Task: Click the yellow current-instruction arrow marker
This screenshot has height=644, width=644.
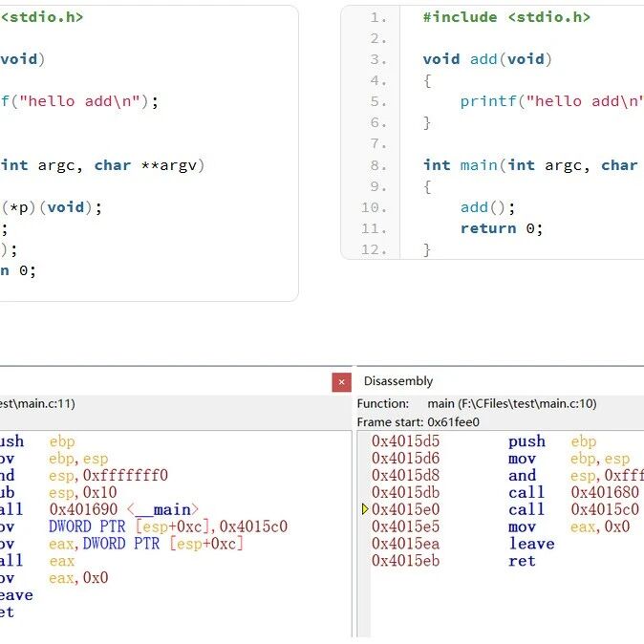Action: click(x=365, y=510)
